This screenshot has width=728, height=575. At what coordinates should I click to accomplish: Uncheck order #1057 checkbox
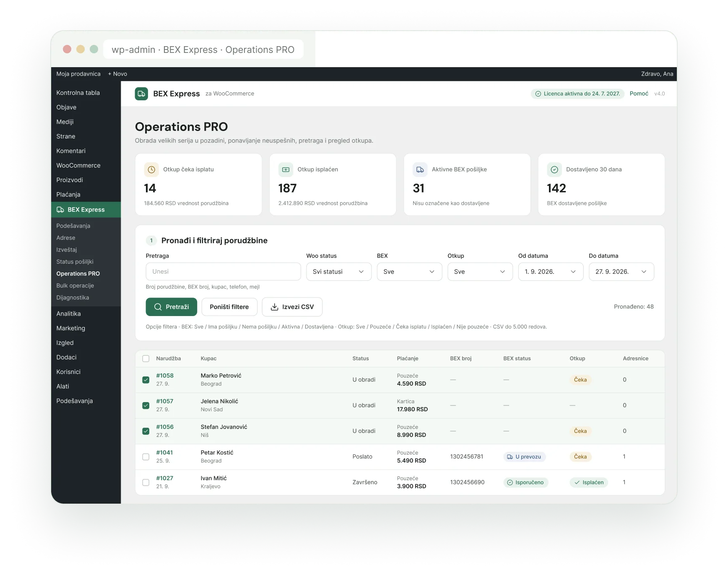point(146,405)
